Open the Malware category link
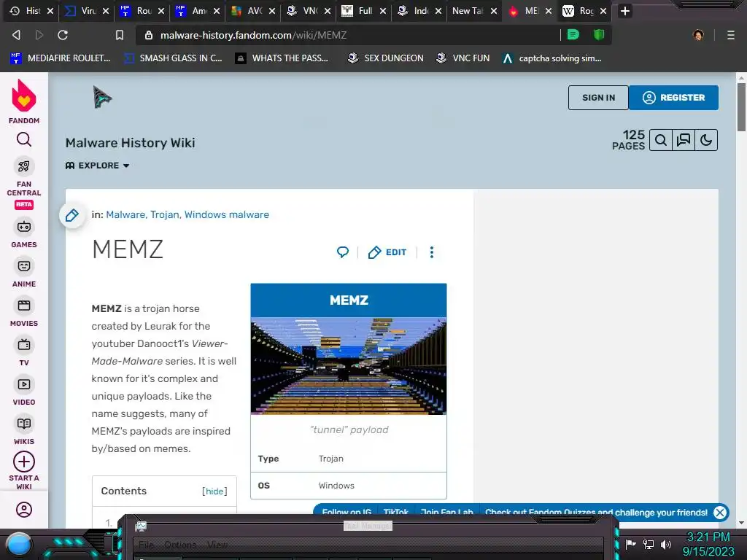This screenshot has height=560, width=747. point(125,215)
